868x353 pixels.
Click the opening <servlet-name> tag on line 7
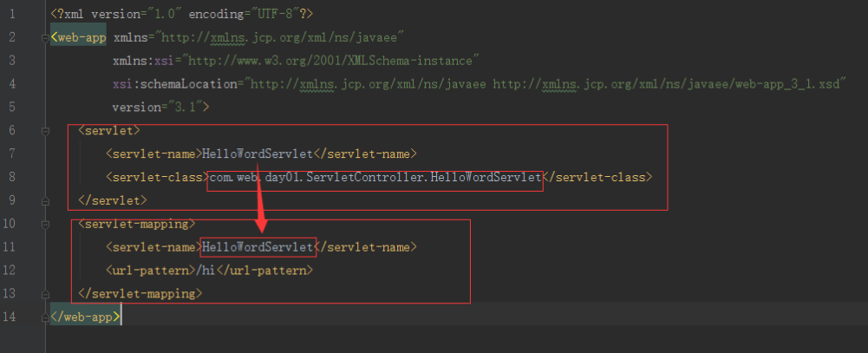tap(153, 154)
